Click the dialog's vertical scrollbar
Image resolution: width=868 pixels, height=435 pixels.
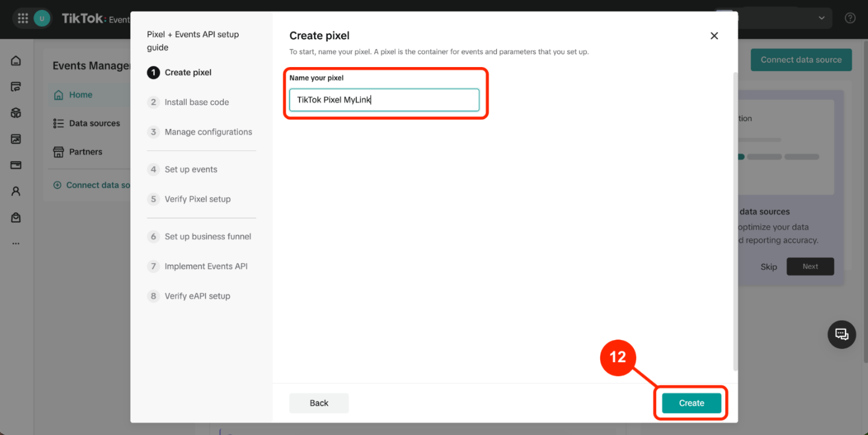point(736,221)
